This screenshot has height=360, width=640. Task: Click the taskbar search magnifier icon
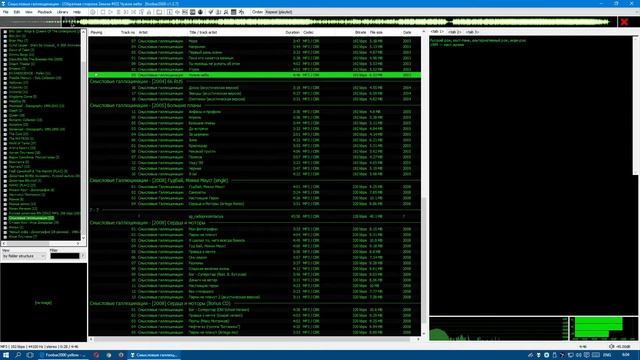18,355
